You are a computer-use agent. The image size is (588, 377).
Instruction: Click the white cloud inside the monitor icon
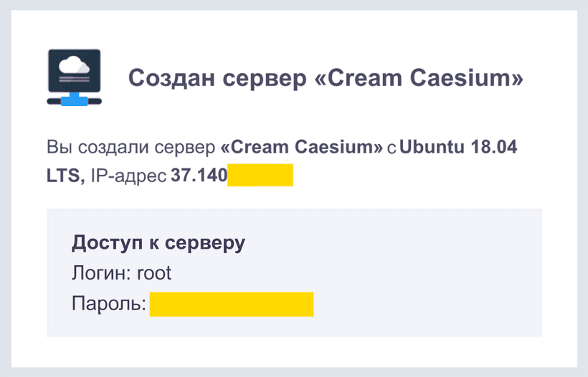[75, 64]
